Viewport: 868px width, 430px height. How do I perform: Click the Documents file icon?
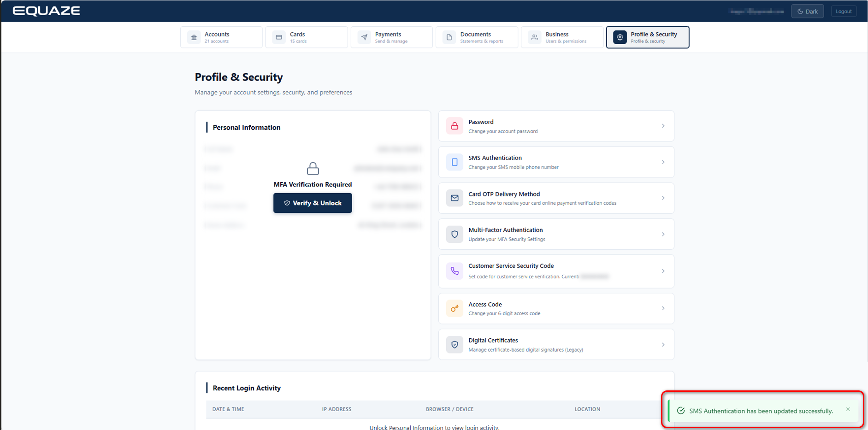pyautogui.click(x=449, y=37)
